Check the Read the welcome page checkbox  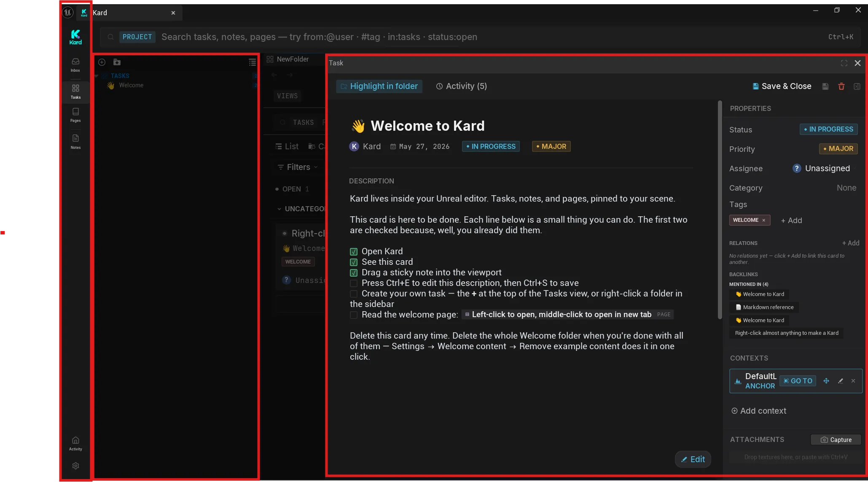(x=354, y=315)
